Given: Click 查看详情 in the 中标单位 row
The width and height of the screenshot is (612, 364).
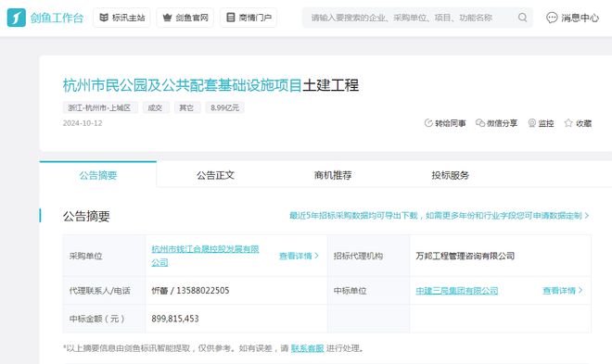Looking at the screenshot, I should tap(563, 290).
